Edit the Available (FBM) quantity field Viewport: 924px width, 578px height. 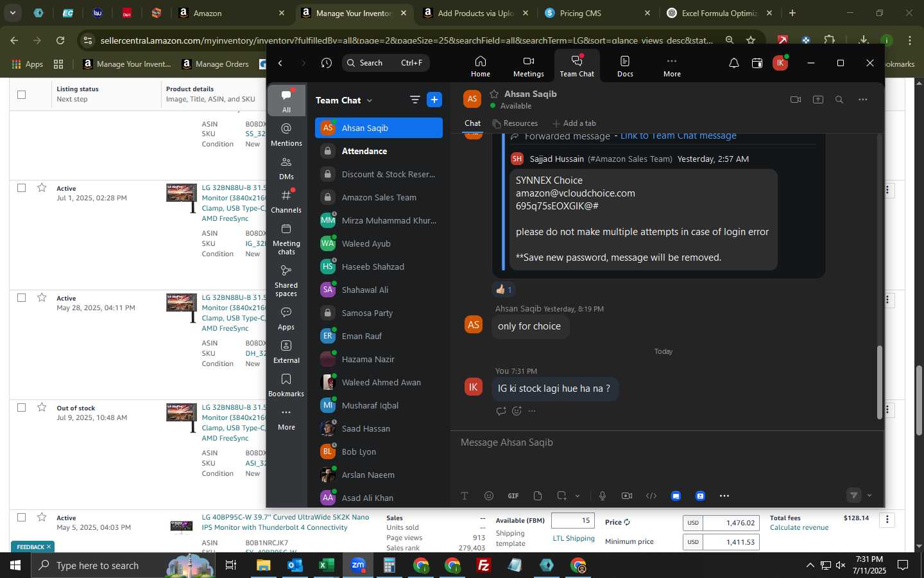(x=573, y=521)
